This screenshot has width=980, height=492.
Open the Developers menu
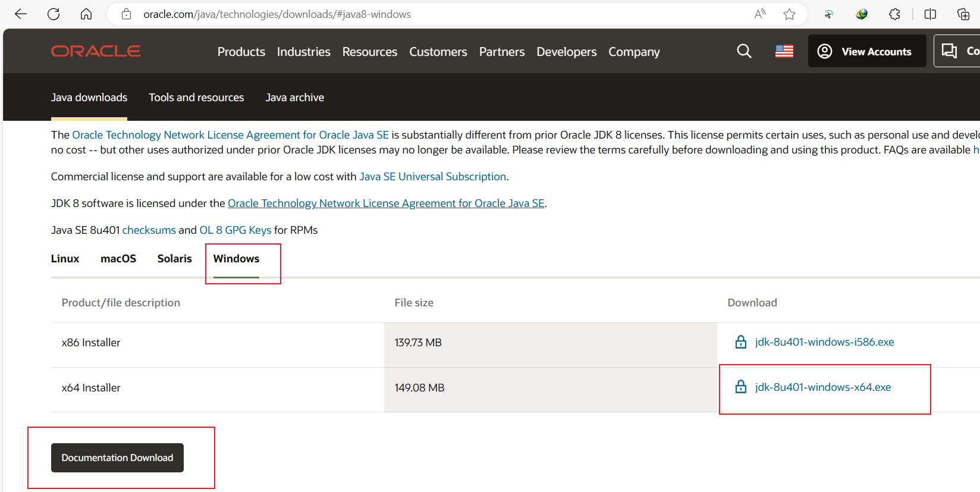click(x=567, y=52)
